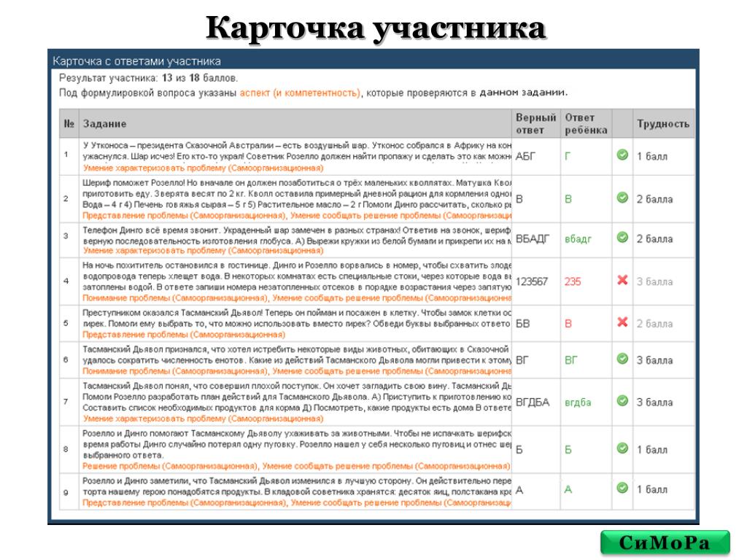Click greyed '3 балла' in row 4

click(655, 282)
